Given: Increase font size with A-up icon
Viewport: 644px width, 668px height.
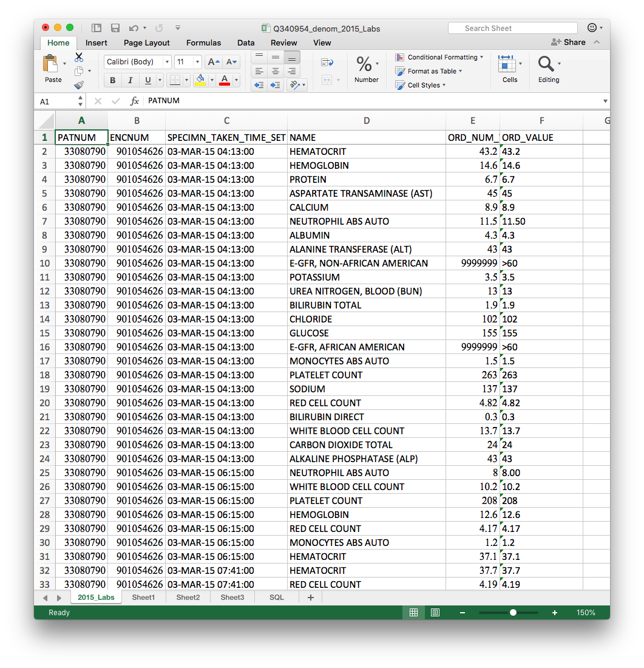Looking at the screenshot, I should (214, 62).
